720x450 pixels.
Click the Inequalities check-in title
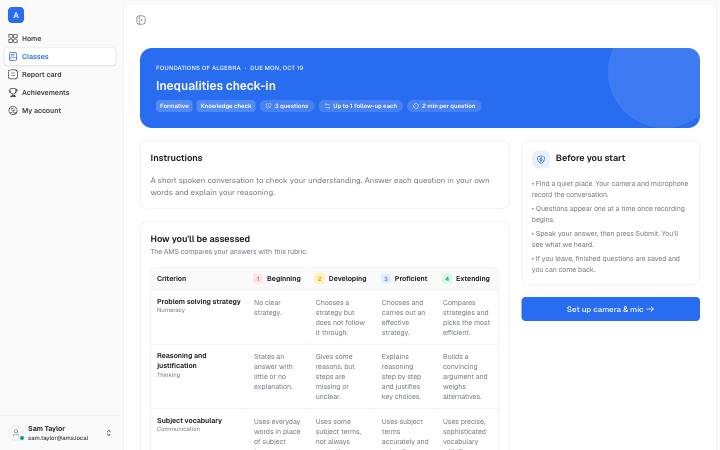[216, 86]
